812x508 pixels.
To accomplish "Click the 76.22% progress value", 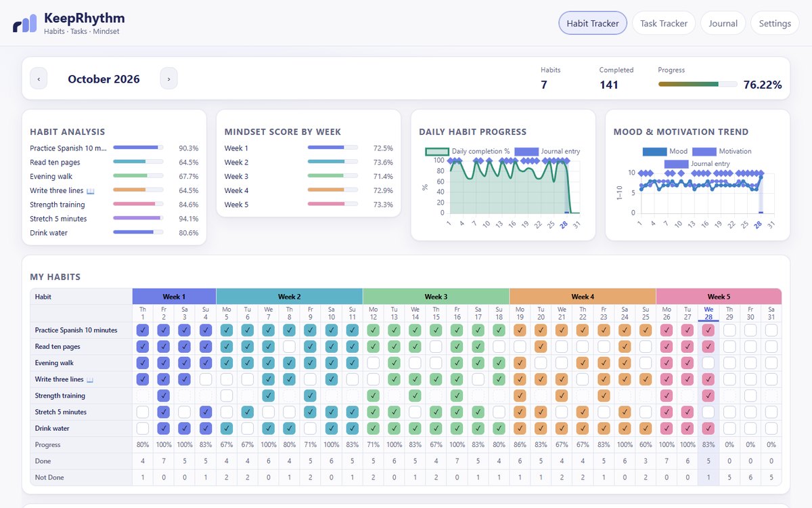I will (763, 85).
